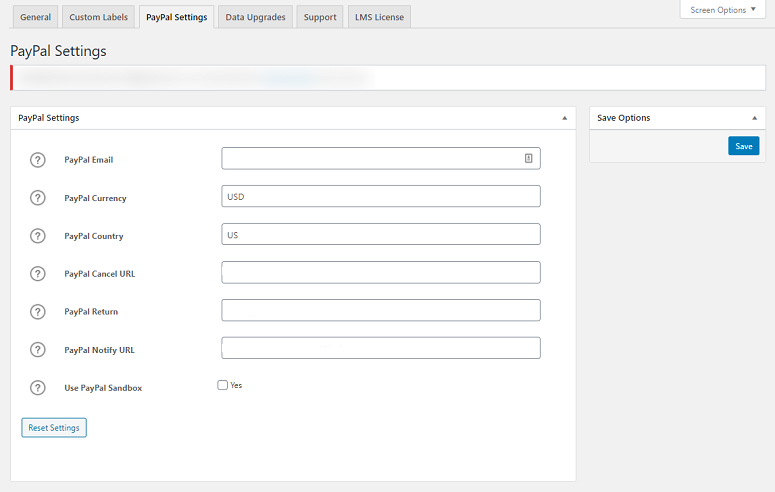This screenshot has width=775, height=492.
Task: Edit the PayPal Country field showing US
Action: (381, 234)
